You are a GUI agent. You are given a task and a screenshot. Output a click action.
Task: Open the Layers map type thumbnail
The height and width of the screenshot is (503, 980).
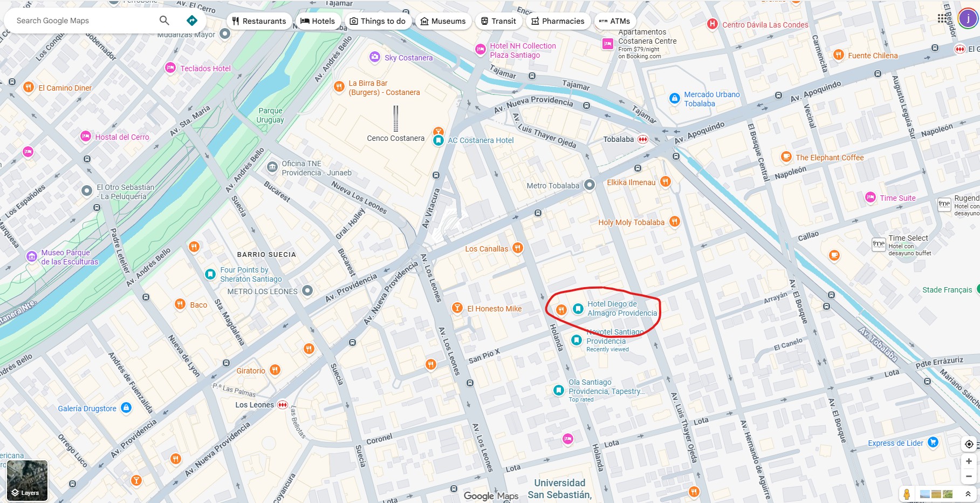coord(27,480)
